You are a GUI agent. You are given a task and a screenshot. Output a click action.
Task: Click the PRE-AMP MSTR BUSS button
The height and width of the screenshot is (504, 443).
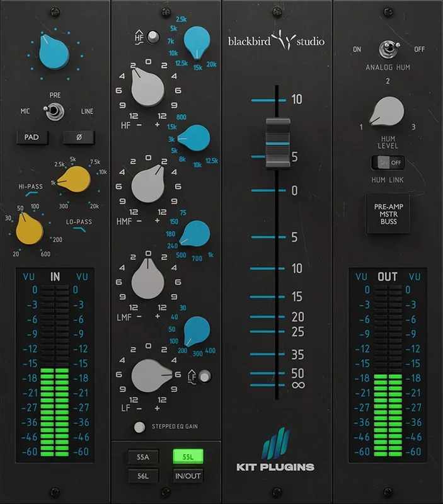pyautogui.click(x=388, y=214)
